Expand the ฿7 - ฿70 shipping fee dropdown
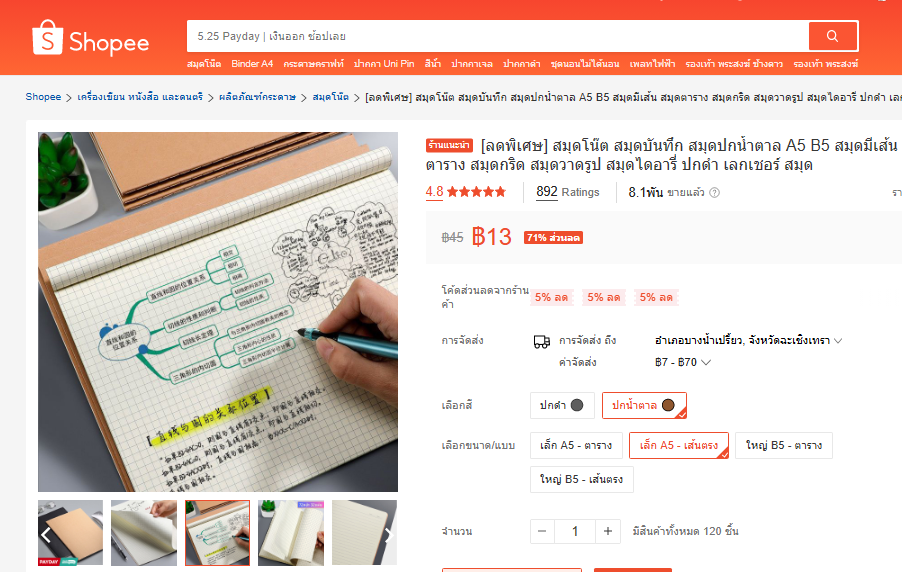The height and width of the screenshot is (572, 902). [x=683, y=363]
